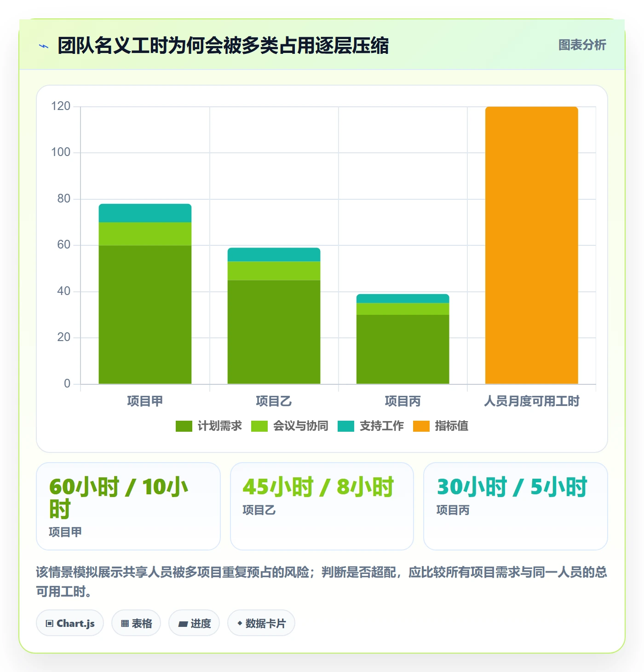Click the 项目丙 x-axis label
The height and width of the screenshot is (672, 644).
point(403,401)
